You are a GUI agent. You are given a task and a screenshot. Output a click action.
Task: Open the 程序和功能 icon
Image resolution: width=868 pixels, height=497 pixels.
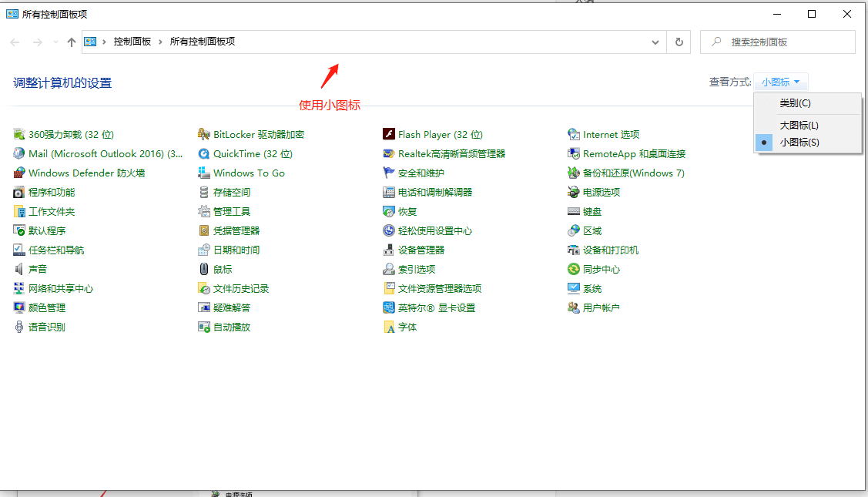pyautogui.click(x=18, y=193)
